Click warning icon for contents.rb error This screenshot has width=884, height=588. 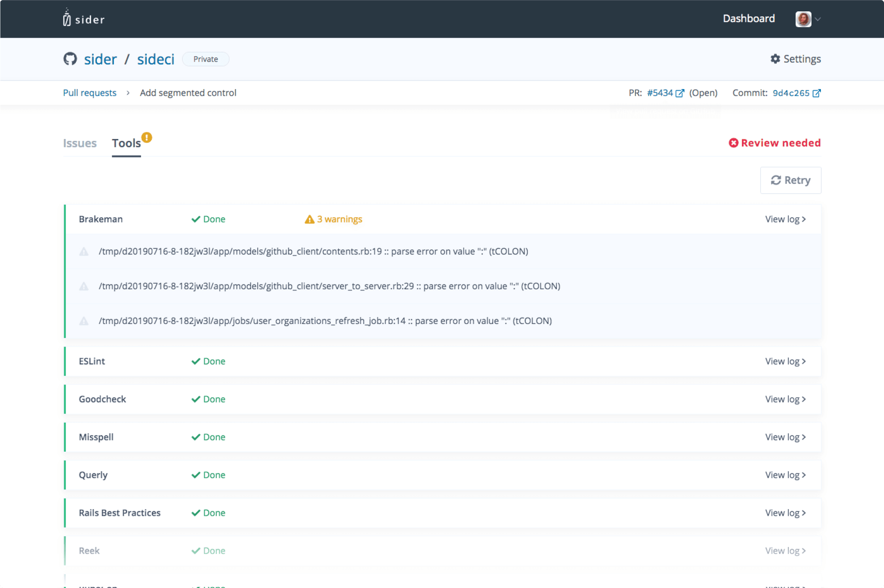pos(84,252)
